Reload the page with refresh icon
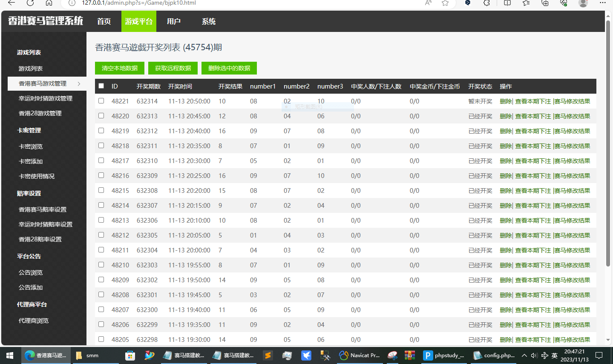The height and width of the screenshot is (364, 613). tap(30, 3)
